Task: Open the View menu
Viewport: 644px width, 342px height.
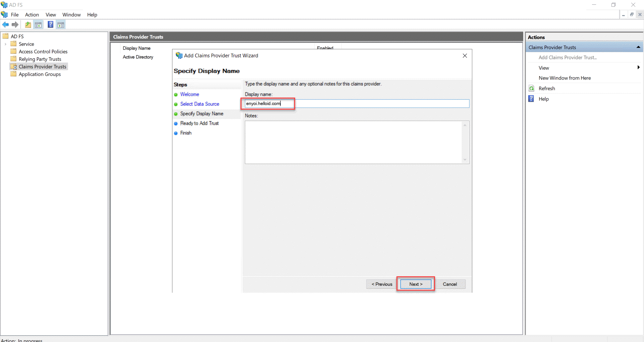Action: [51, 15]
